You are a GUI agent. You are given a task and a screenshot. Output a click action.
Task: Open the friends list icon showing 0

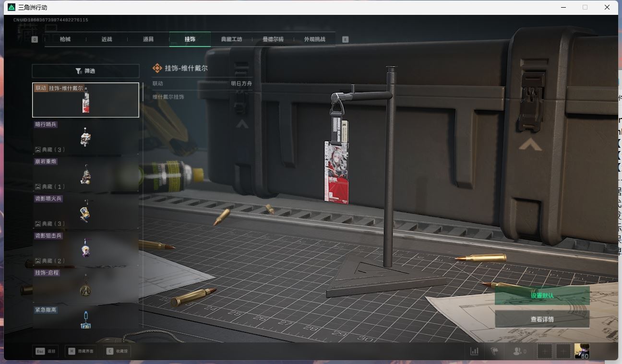tap(517, 351)
